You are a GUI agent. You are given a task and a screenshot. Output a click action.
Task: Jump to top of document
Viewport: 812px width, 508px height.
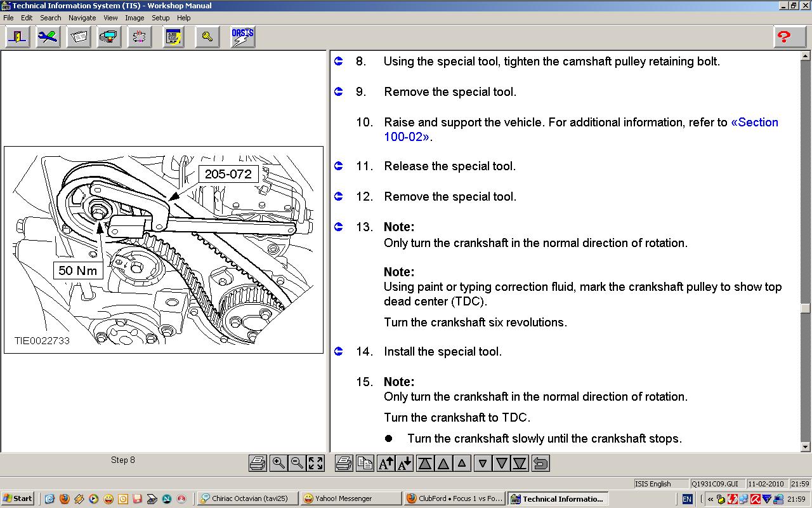tap(424, 464)
